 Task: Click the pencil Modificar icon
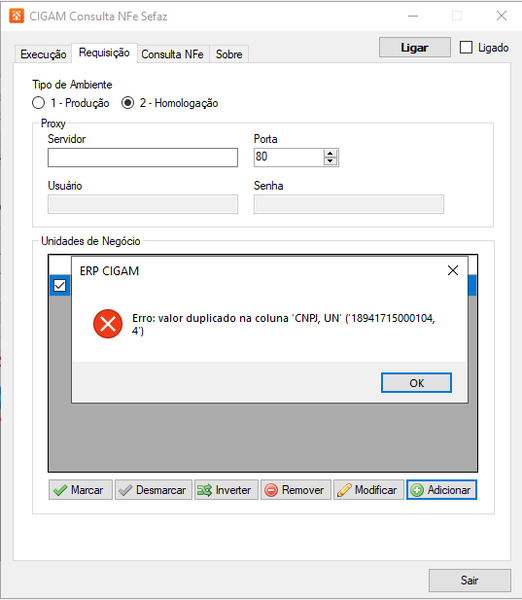click(x=344, y=490)
